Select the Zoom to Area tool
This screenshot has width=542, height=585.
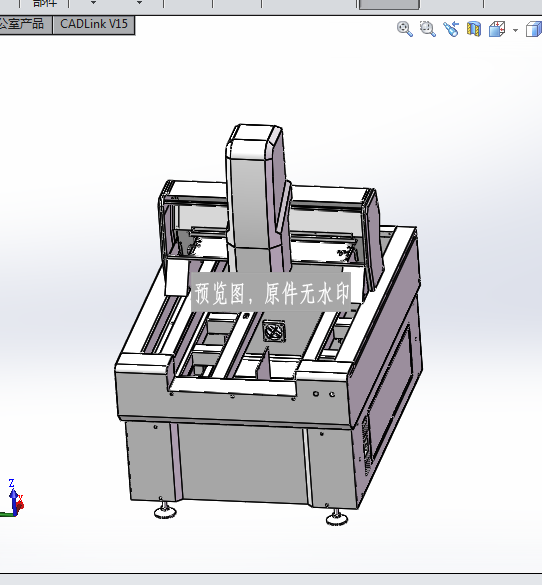click(427, 29)
